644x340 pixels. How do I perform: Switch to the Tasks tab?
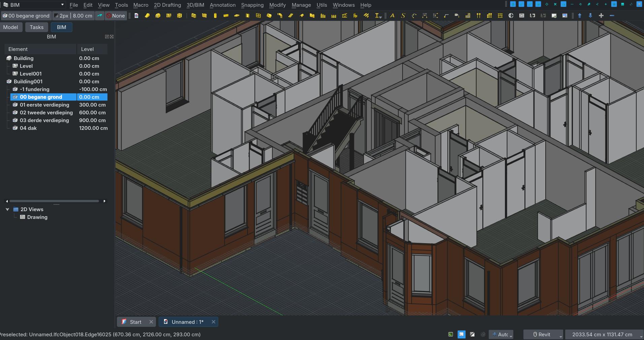[x=37, y=27]
